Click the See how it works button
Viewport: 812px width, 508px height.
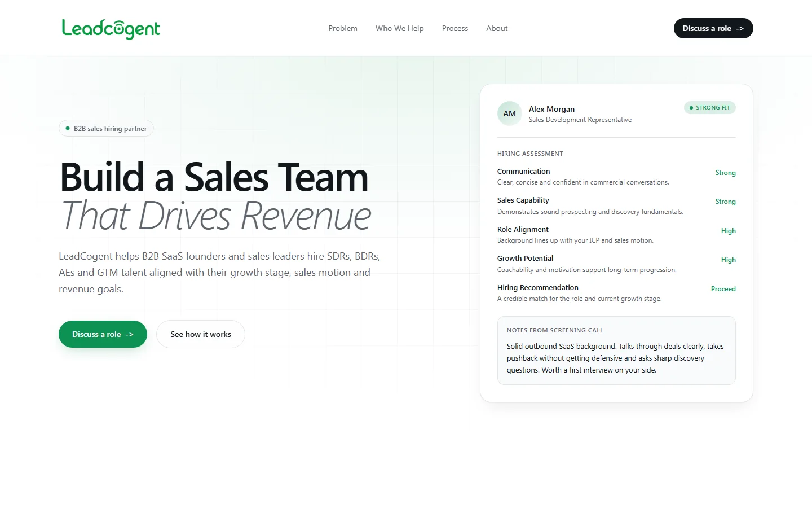pyautogui.click(x=201, y=334)
